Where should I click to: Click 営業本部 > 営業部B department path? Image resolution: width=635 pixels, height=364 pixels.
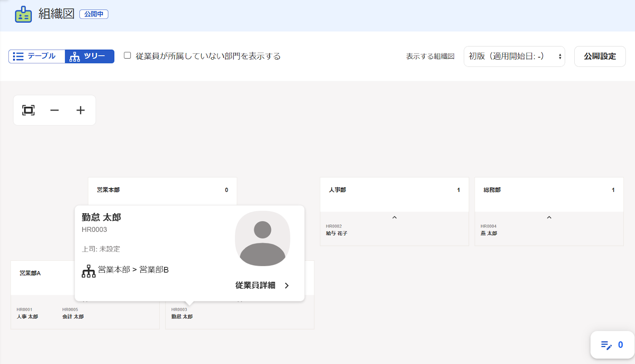pyautogui.click(x=133, y=270)
